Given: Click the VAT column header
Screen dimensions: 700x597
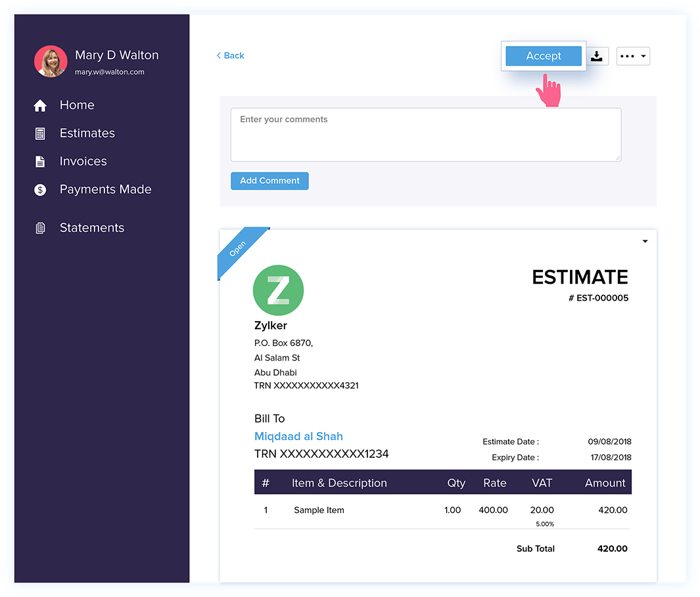Looking at the screenshot, I should coord(542,483).
